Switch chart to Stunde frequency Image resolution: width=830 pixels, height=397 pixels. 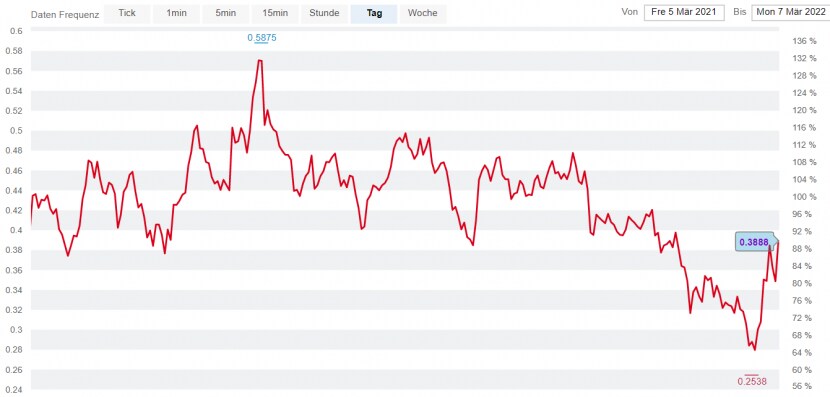pos(324,14)
